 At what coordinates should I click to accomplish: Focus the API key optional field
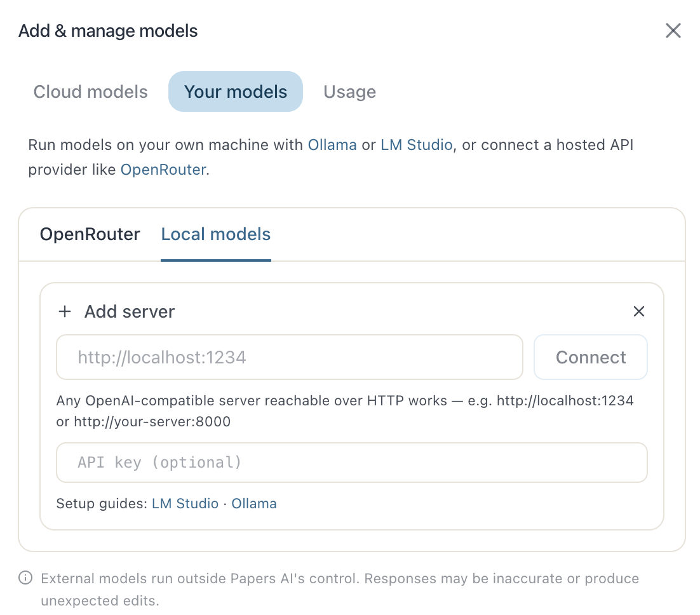(352, 463)
